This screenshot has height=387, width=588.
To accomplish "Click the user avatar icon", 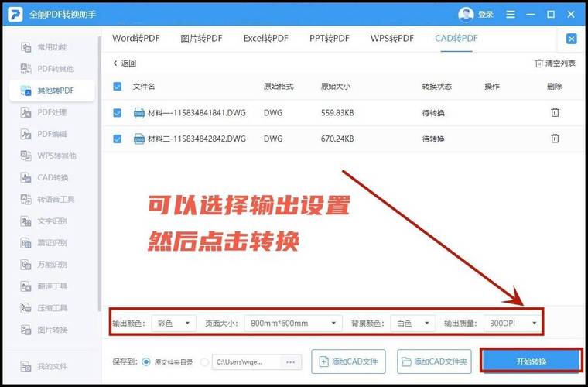I will (x=466, y=14).
